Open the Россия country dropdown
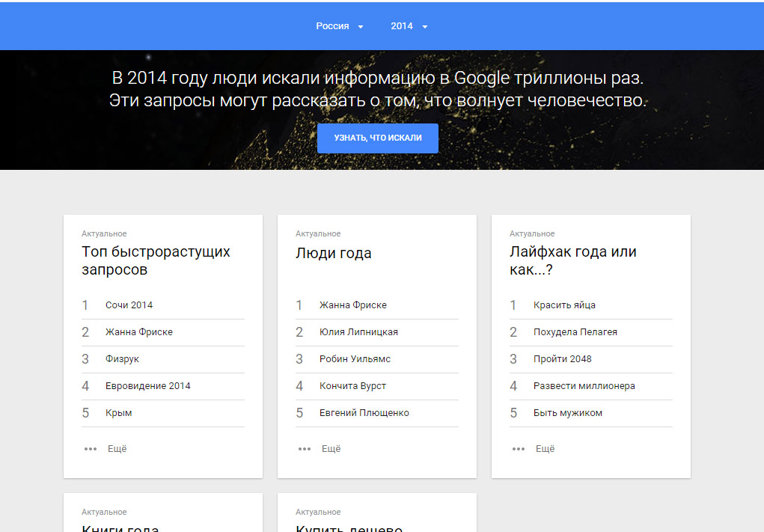764x532 pixels. point(339,26)
